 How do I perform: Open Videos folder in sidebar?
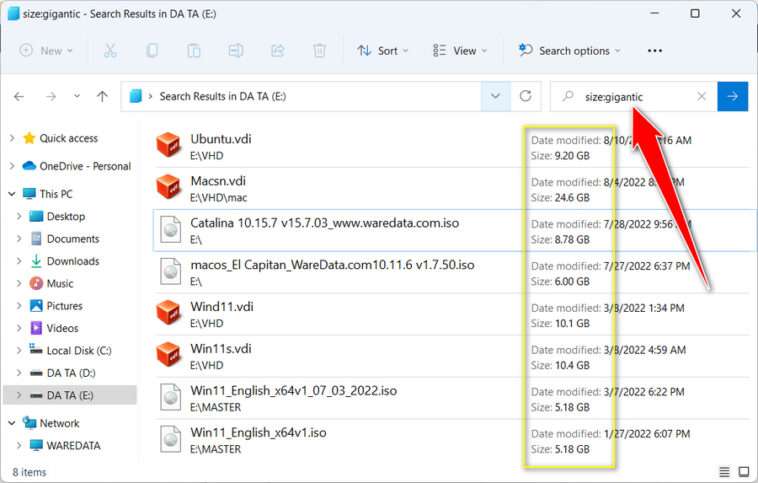point(62,328)
